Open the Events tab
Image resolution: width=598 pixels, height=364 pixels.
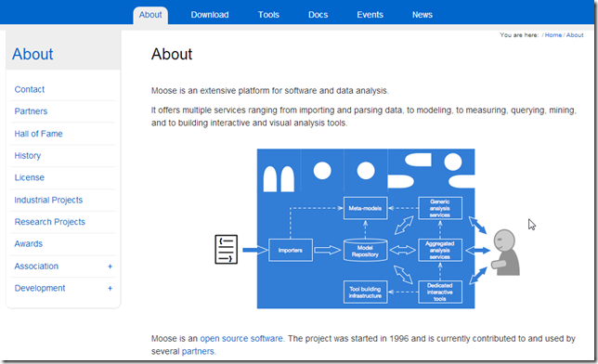(x=370, y=15)
